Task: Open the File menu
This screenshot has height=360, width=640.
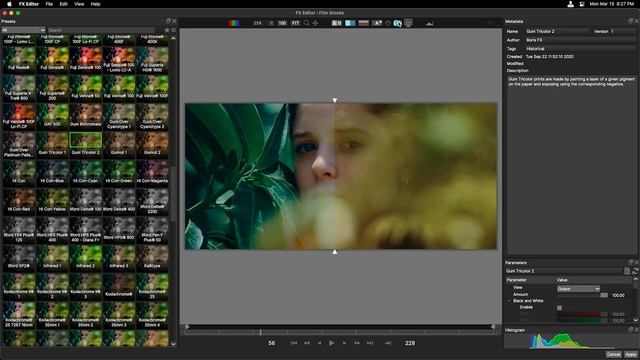Action: click(49, 4)
